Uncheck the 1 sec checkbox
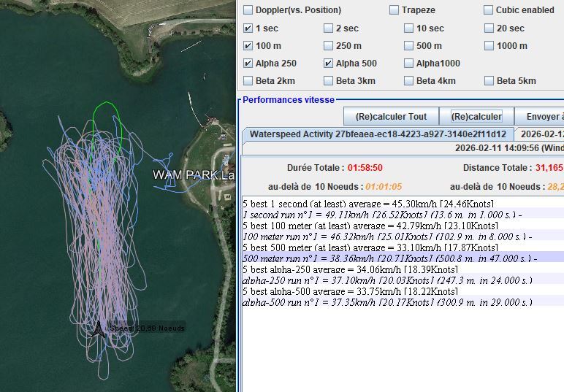The width and height of the screenshot is (564, 392). [248, 28]
